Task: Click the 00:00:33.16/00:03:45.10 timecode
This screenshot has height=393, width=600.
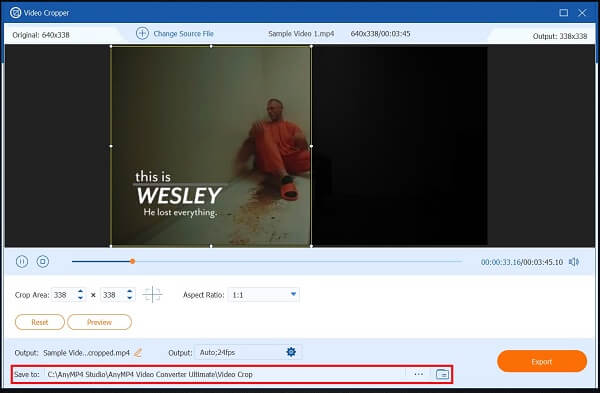Action: (x=522, y=262)
